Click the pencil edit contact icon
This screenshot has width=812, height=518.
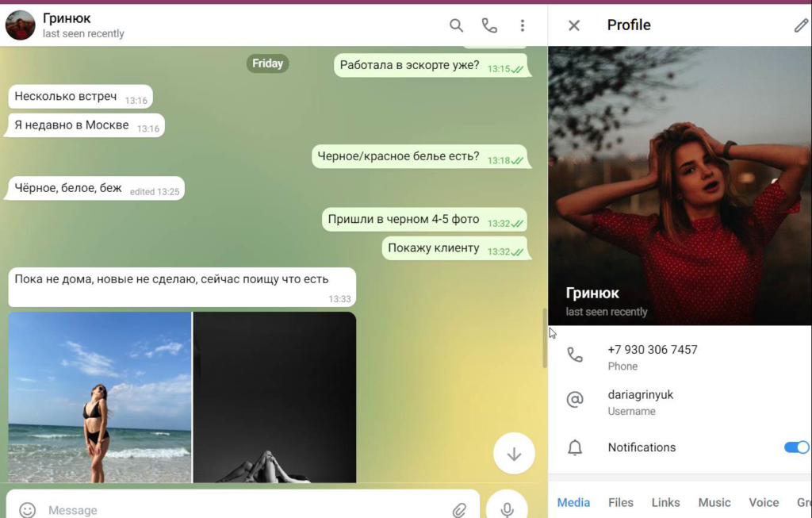click(x=801, y=25)
